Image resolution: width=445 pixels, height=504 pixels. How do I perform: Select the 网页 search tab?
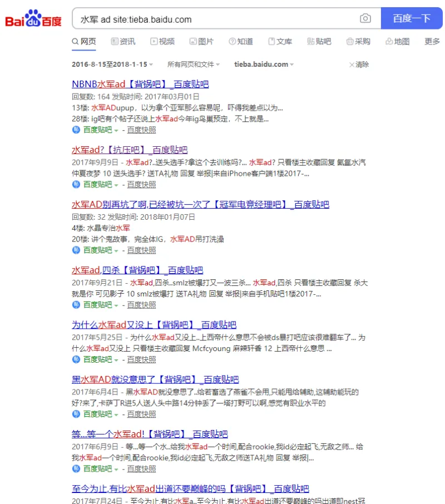[84, 42]
